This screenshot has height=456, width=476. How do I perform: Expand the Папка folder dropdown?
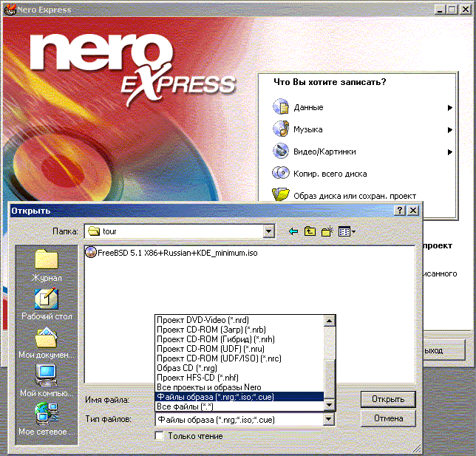click(x=268, y=231)
